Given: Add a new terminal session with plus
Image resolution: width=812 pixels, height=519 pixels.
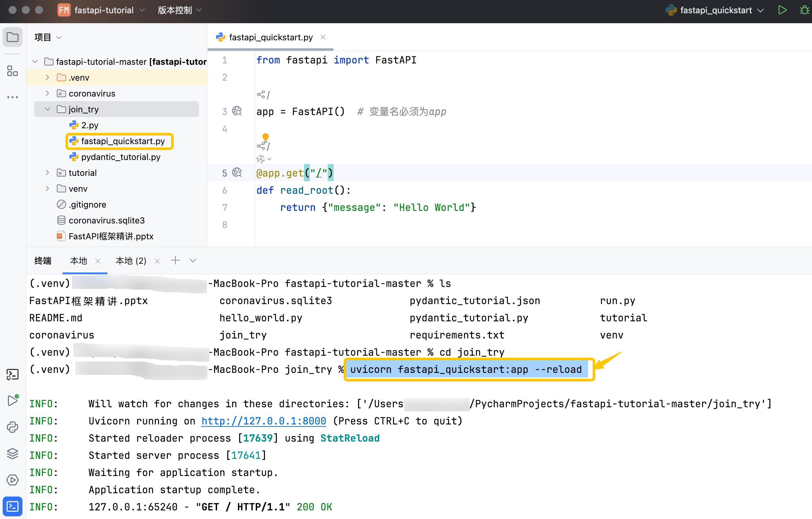Looking at the screenshot, I should click(x=175, y=260).
